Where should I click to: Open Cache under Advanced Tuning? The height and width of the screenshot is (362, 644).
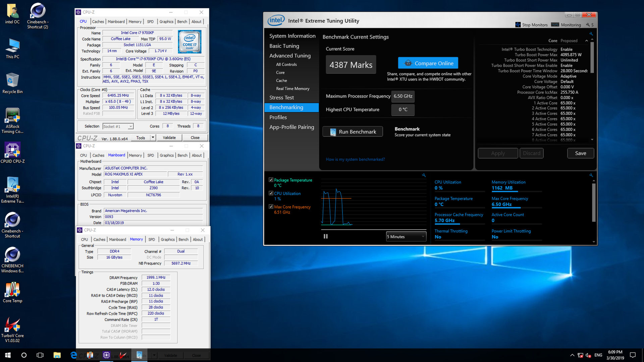click(x=281, y=80)
